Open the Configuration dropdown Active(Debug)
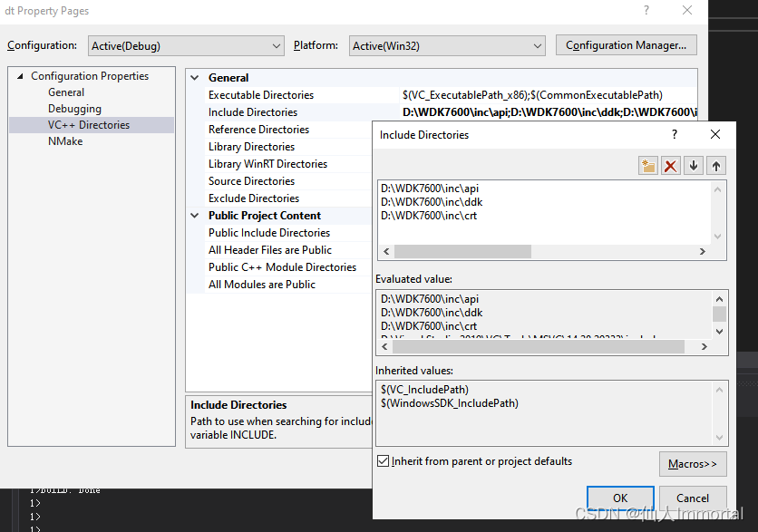This screenshot has height=532, width=758. pyautogui.click(x=186, y=46)
